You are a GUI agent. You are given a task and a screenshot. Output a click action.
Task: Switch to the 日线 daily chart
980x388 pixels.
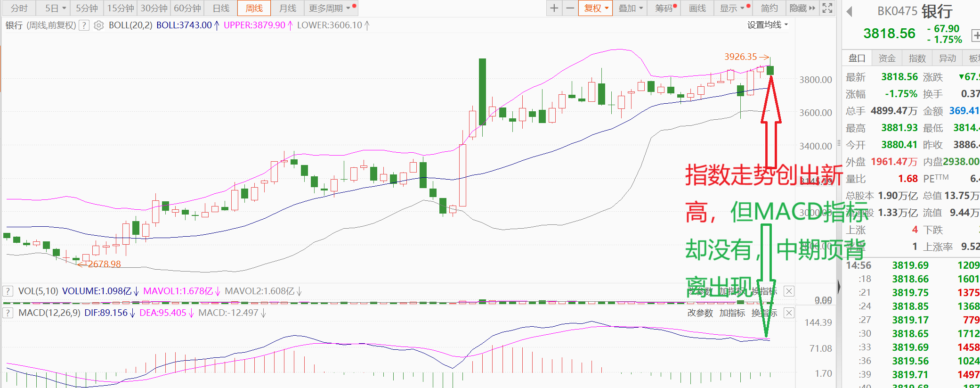(x=221, y=8)
